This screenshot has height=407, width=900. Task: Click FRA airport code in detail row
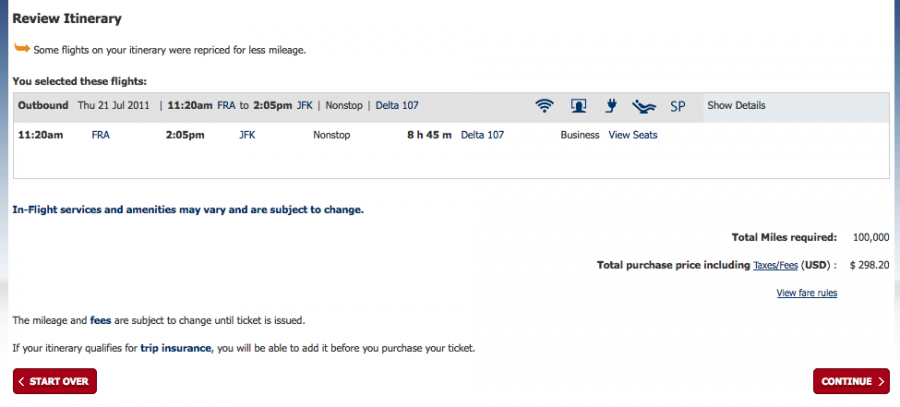coord(100,135)
